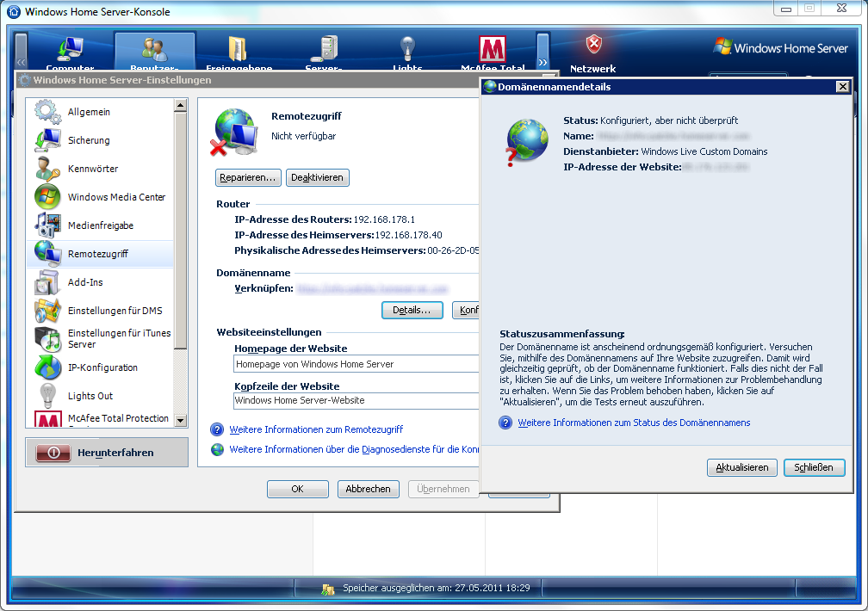Close the Domänennamendetails dialog with X

point(842,86)
